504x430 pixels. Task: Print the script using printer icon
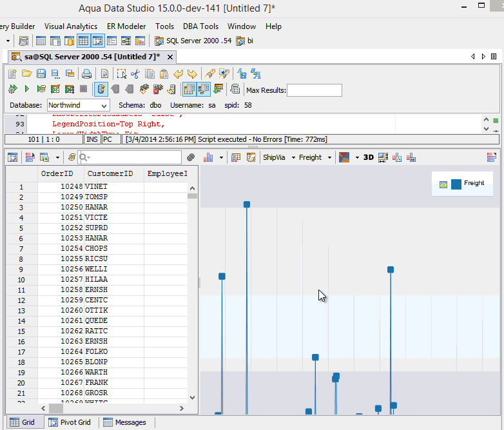click(x=86, y=74)
